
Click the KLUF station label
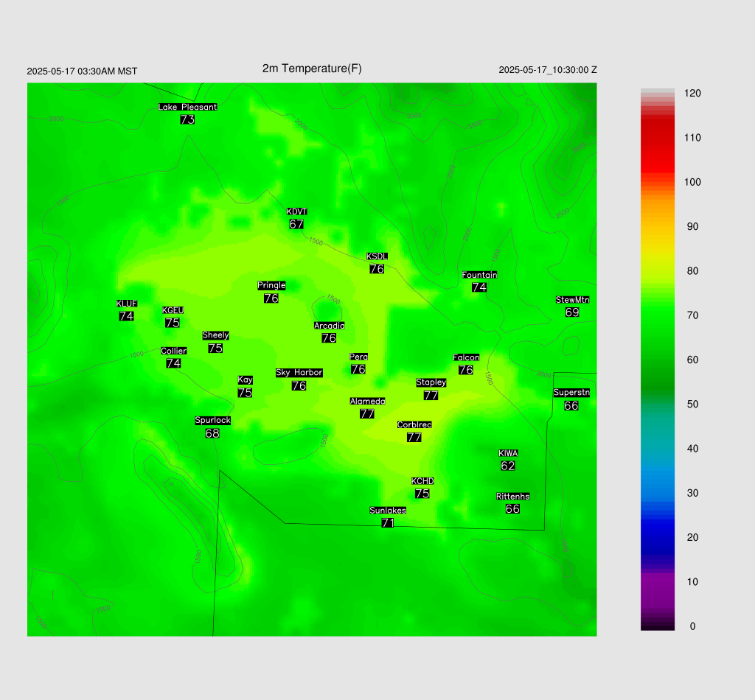(x=127, y=304)
